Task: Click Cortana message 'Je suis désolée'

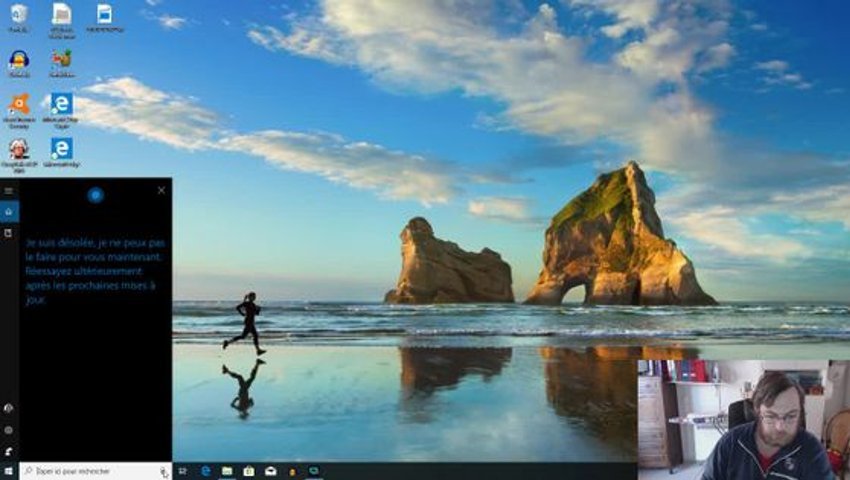Action: tap(95, 271)
